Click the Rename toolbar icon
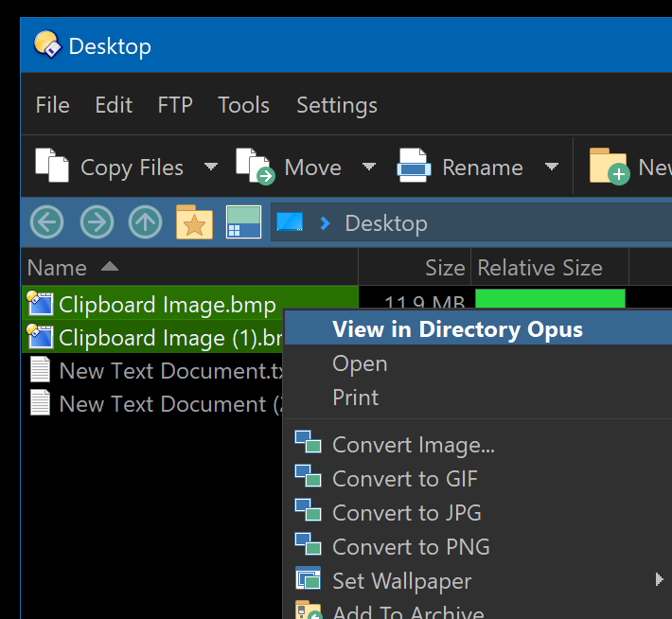The height and width of the screenshot is (619, 672). click(414, 166)
